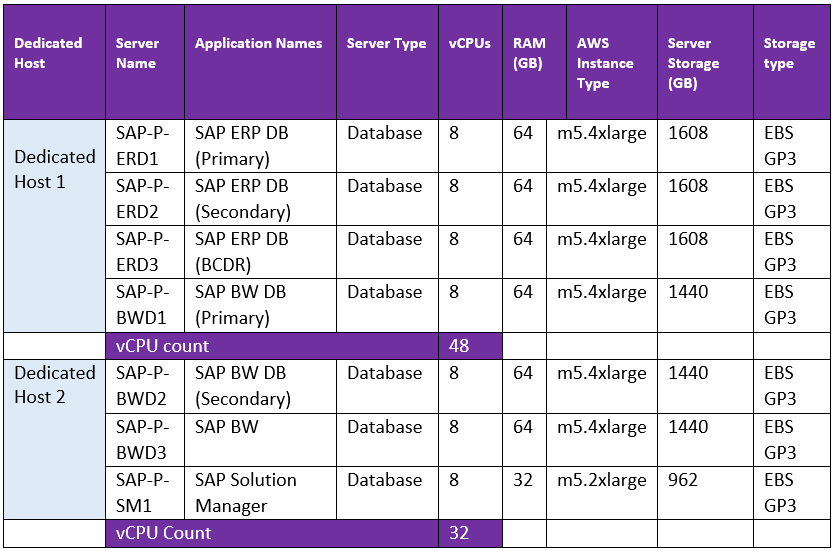
Task: Select the SAP-P-BWD3 server name cell
Action: [143, 439]
